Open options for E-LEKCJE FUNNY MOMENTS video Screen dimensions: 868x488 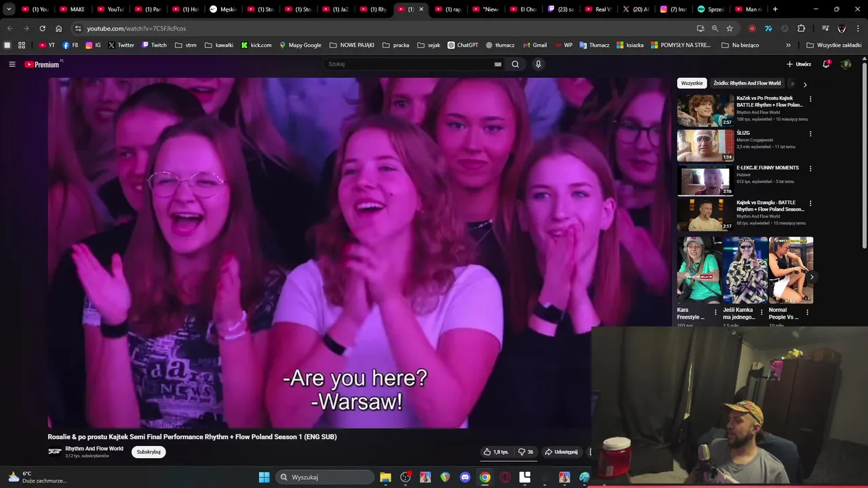810,169
